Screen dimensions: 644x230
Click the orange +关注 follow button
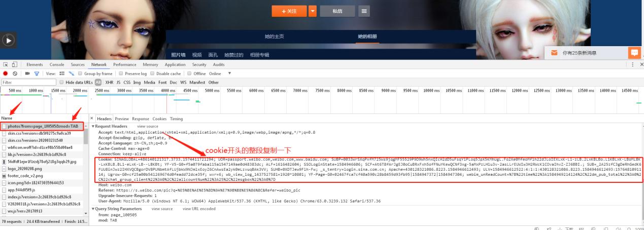[x=289, y=10]
